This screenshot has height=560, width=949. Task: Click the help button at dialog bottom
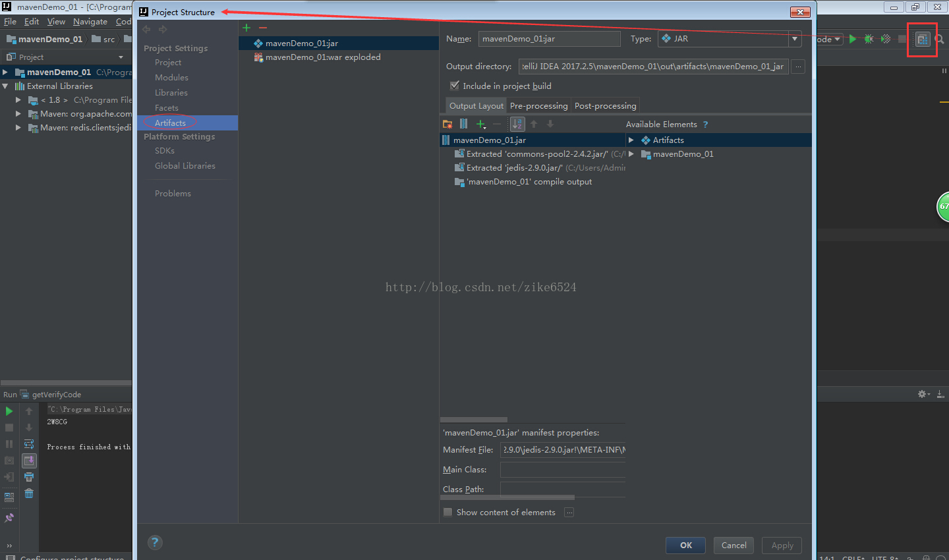pos(155,542)
